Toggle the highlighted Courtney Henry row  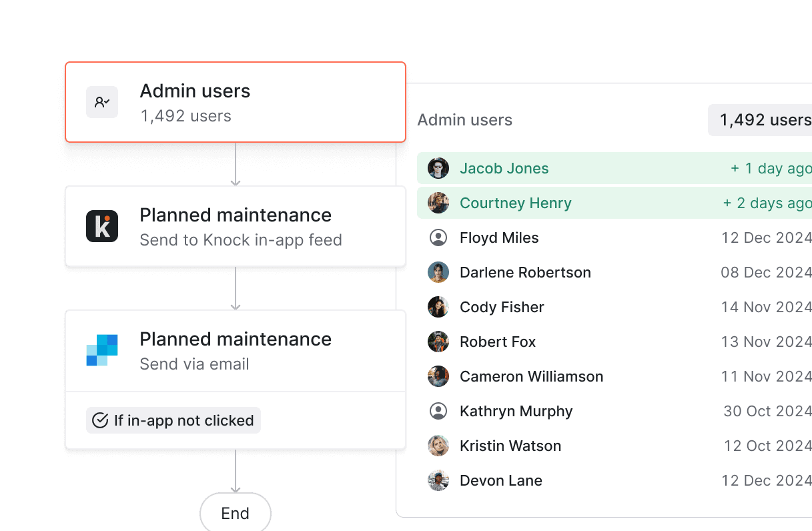[600, 203]
